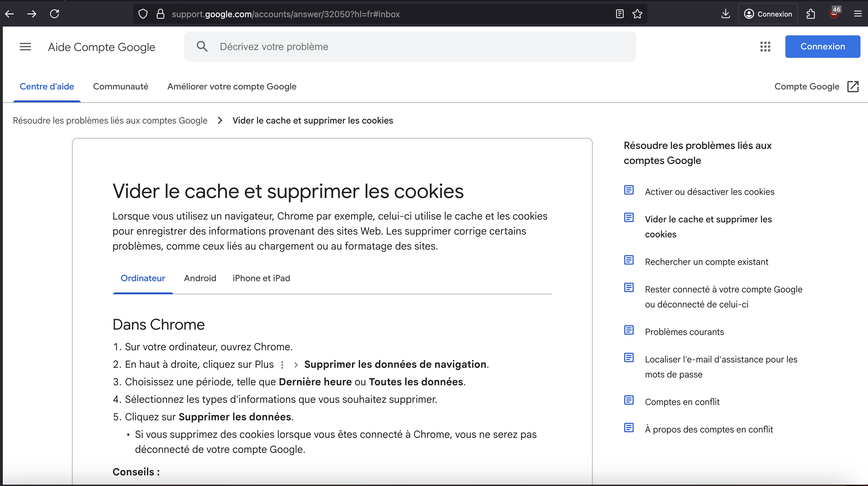Select the iPhone et iPad tab
Screen dimensions: 868x486
(x=261, y=278)
